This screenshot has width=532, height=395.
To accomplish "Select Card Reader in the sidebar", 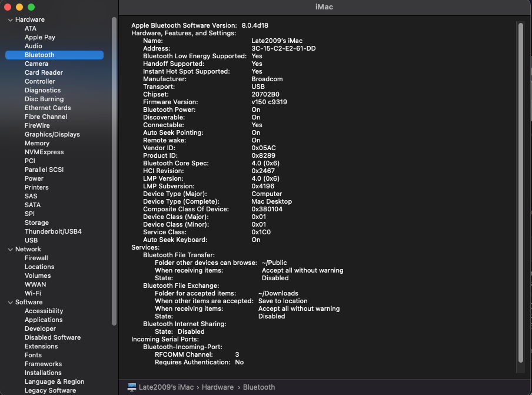I will tap(44, 72).
